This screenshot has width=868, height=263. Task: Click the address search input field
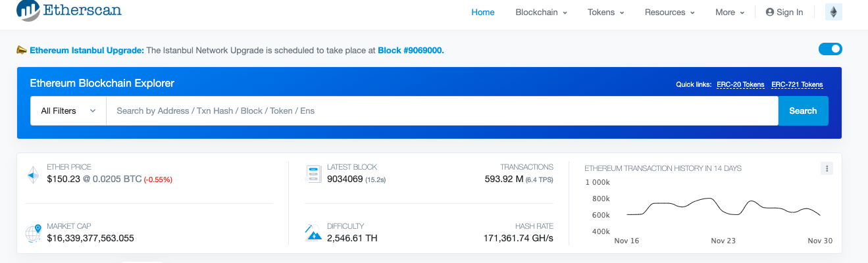[442, 111]
